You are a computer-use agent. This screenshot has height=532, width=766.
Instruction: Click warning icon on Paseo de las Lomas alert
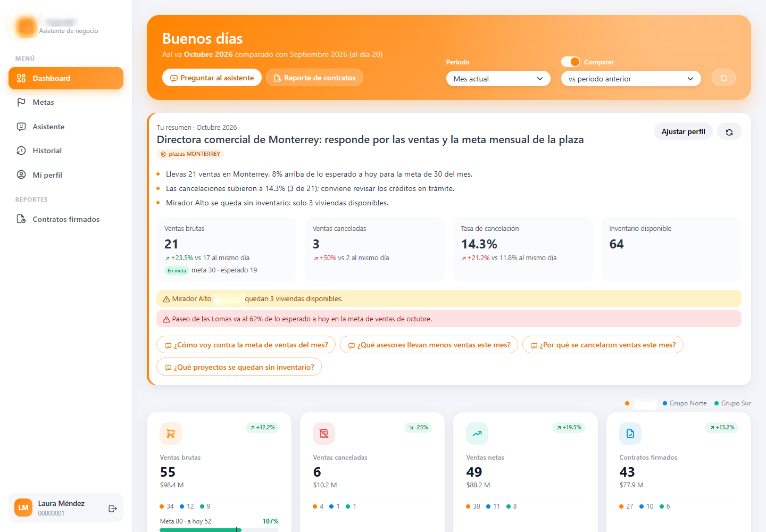click(x=166, y=319)
